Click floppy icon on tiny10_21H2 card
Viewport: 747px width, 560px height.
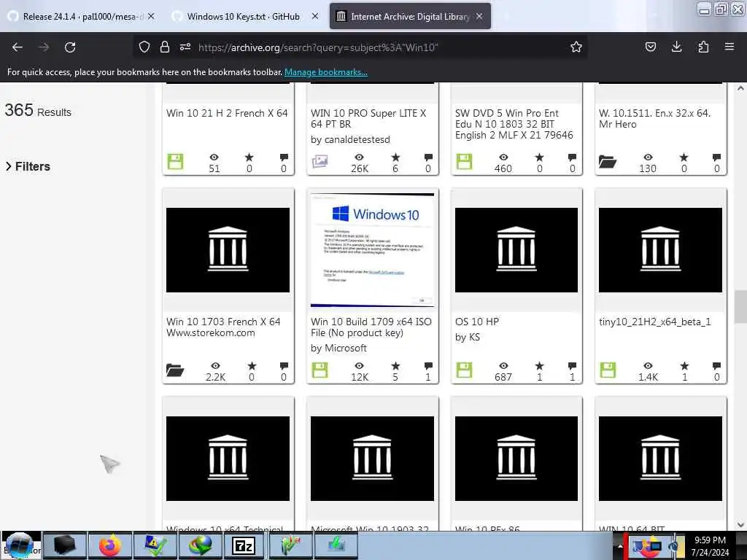[x=608, y=370]
